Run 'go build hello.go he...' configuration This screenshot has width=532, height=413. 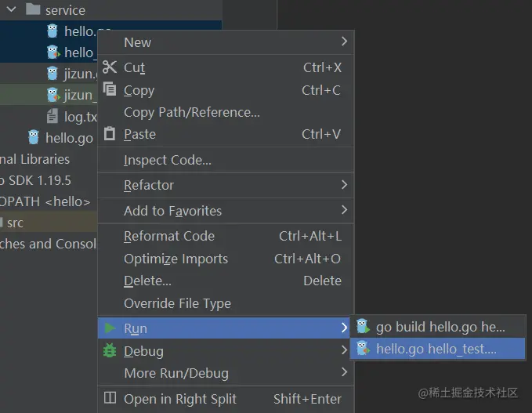[x=438, y=327]
